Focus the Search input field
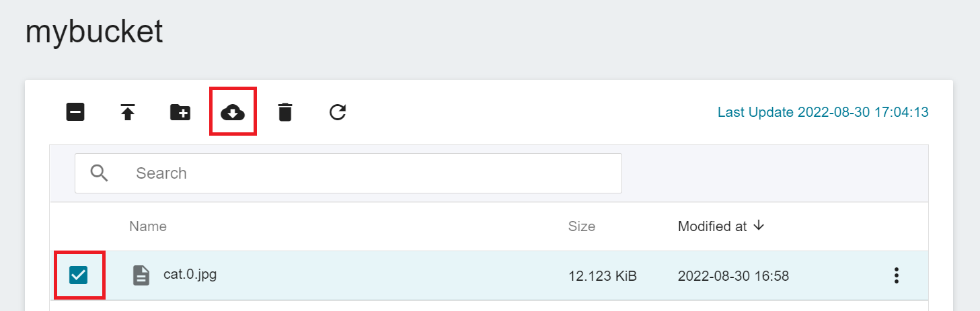This screenshot has width=980, height=311. (348, 173)
